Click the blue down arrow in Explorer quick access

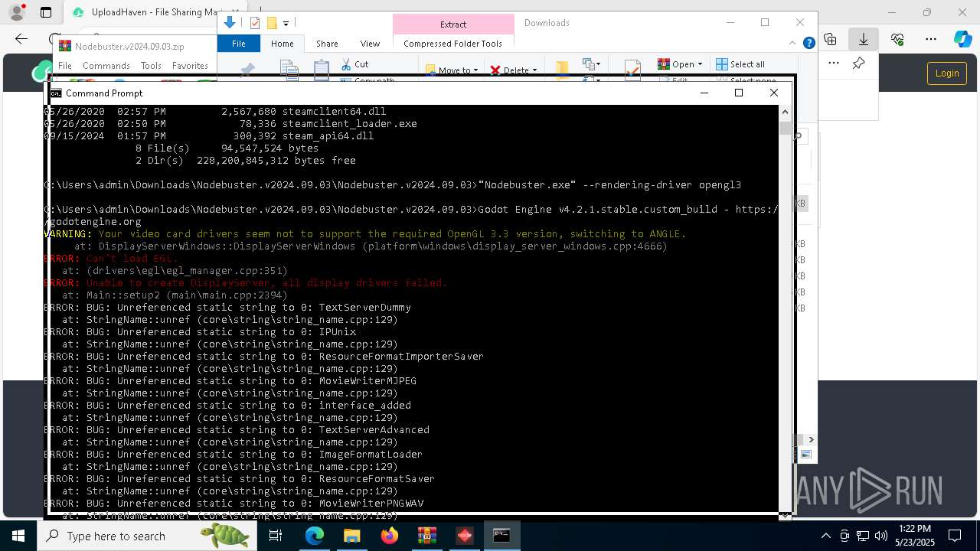point(229,23)
